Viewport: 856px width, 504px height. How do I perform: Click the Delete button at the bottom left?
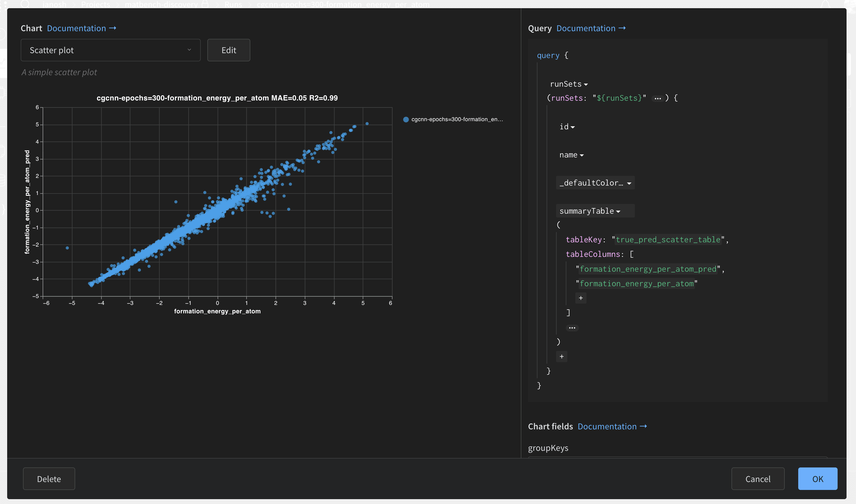(x=49, y=479)
